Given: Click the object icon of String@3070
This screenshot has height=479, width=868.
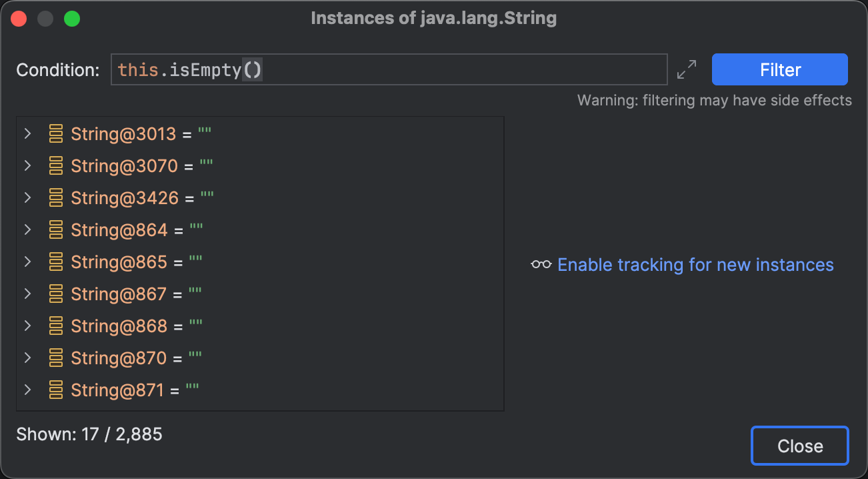Looking at the screenshot, I should point(56,166).
